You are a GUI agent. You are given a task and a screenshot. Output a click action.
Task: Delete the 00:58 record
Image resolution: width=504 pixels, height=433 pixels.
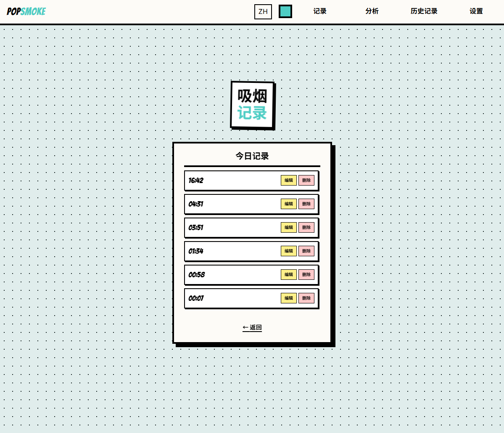pyautogui.click(x=306, y=275)
